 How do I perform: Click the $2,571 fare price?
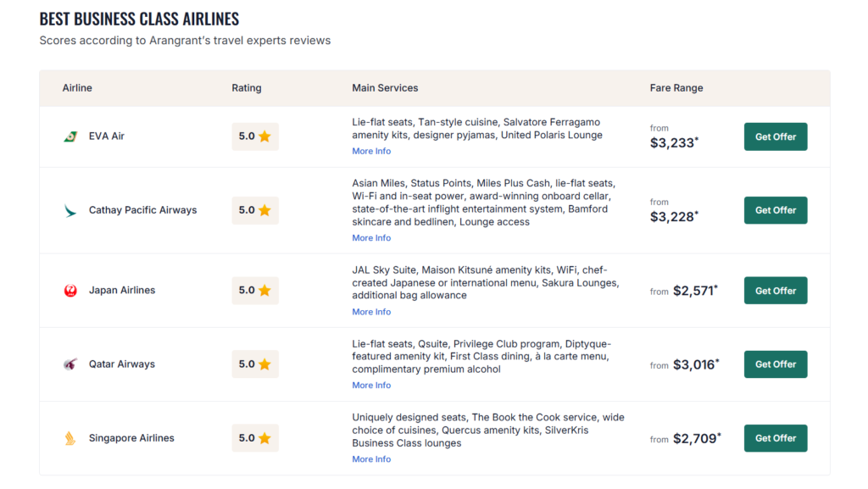[695, 291]
